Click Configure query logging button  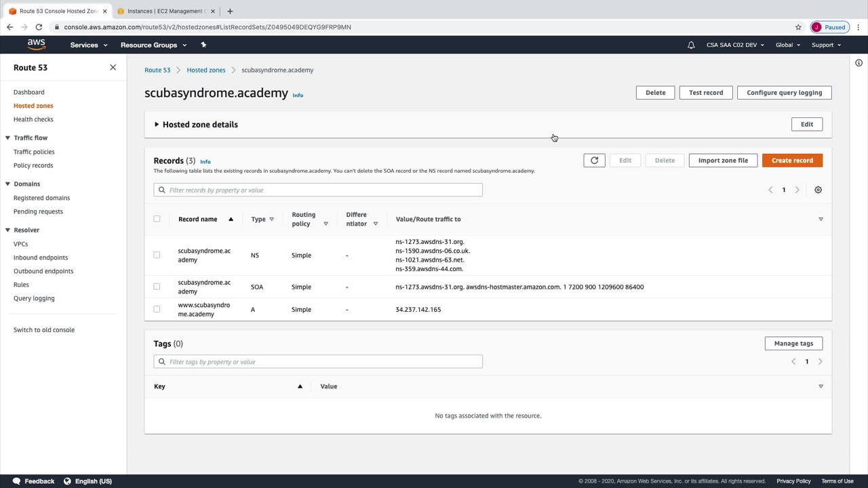click(784, 93)
